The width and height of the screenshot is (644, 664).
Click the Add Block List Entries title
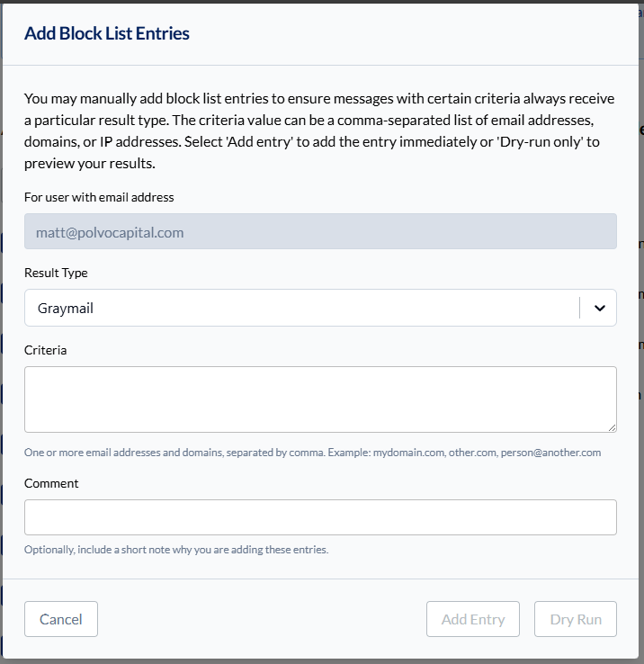tap(106, 33)
